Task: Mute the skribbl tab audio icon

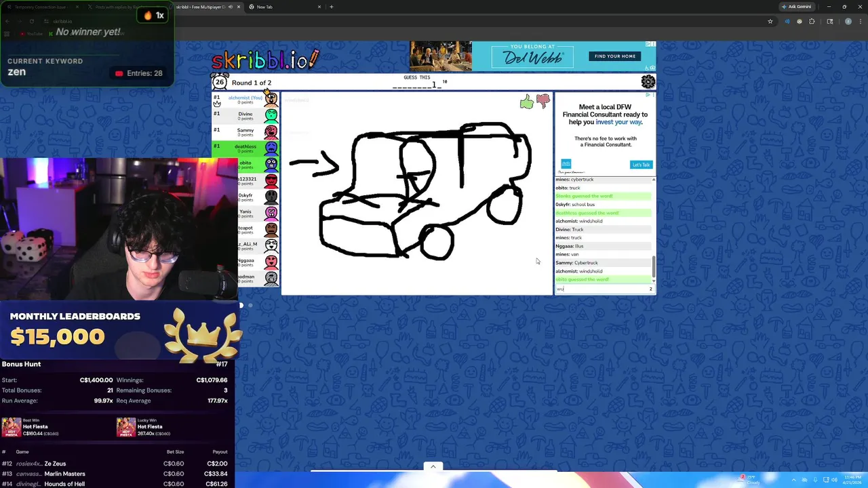Action: click(230, 7)
